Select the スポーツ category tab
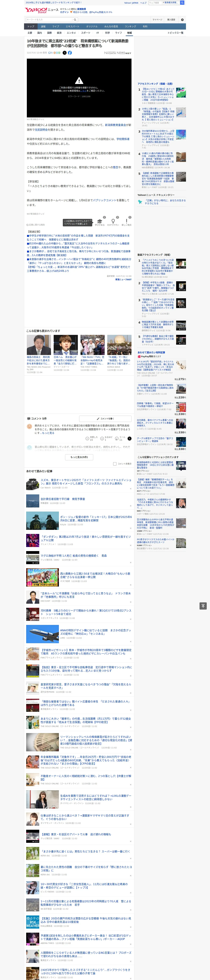Screen dimensions: 210x980 point(86,33)
